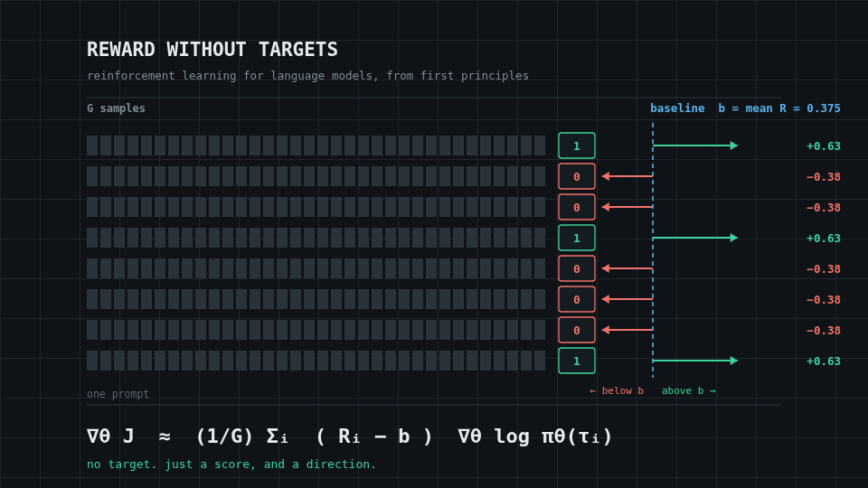Click the '+0.63' advantage value of the first sample
The height and width of the screenshot is (488, 868).
coord(823,146)
